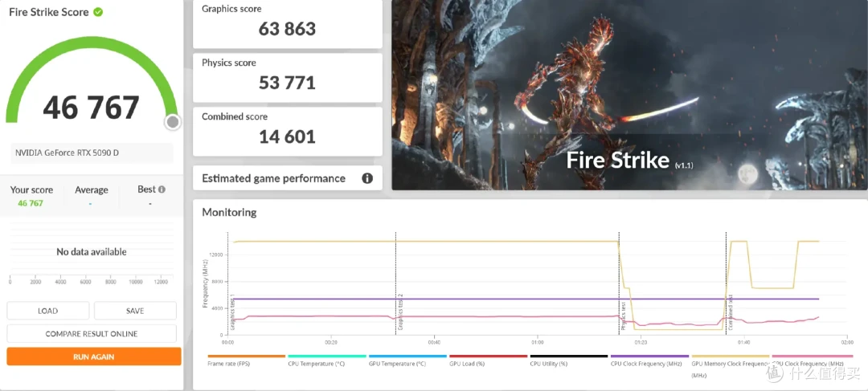Click the large 46 767 gauge score
The image size is (868, 391).
point(92,108)
